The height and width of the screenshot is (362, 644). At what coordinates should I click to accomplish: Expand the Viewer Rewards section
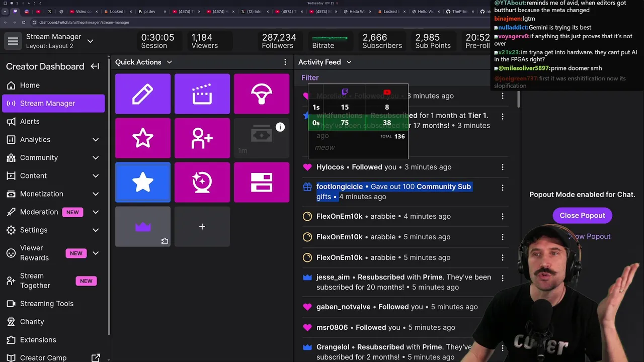click(x=96, y=253)
